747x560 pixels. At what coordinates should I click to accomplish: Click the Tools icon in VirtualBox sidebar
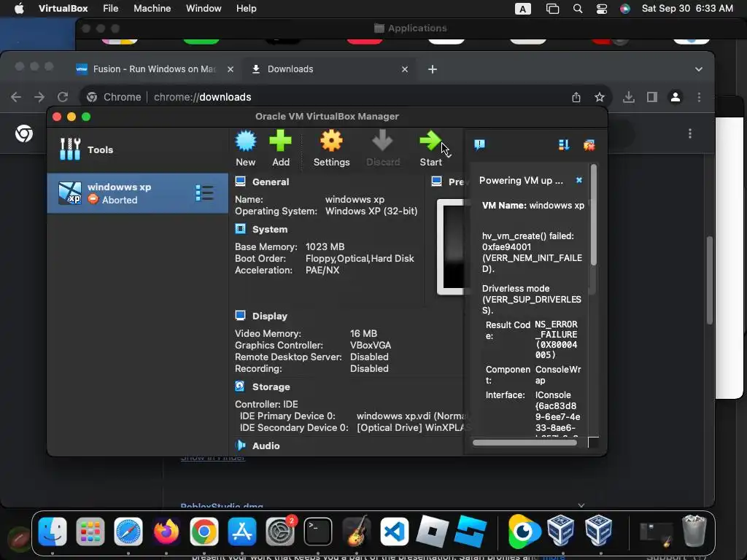[70, 149]
